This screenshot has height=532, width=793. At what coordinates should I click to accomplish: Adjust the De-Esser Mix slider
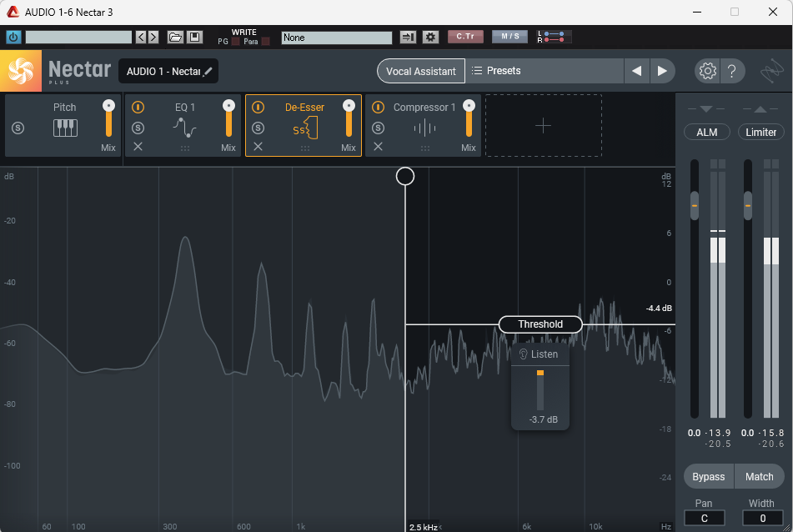pos(349,119)
